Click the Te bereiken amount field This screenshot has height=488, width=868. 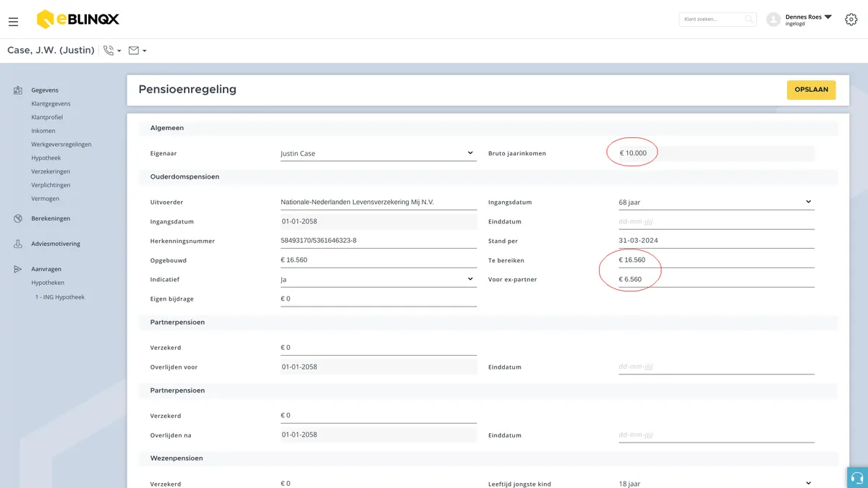[x=716, y=260]
